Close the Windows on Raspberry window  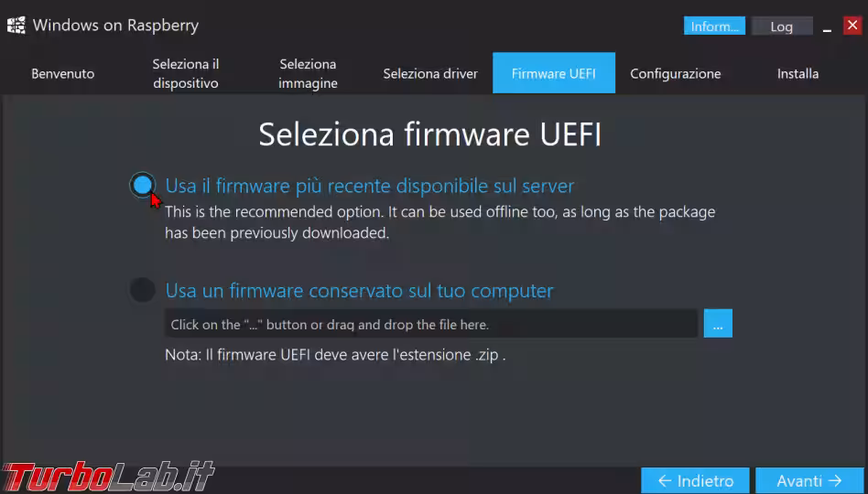pyautogui.click(x=852, y=26)
